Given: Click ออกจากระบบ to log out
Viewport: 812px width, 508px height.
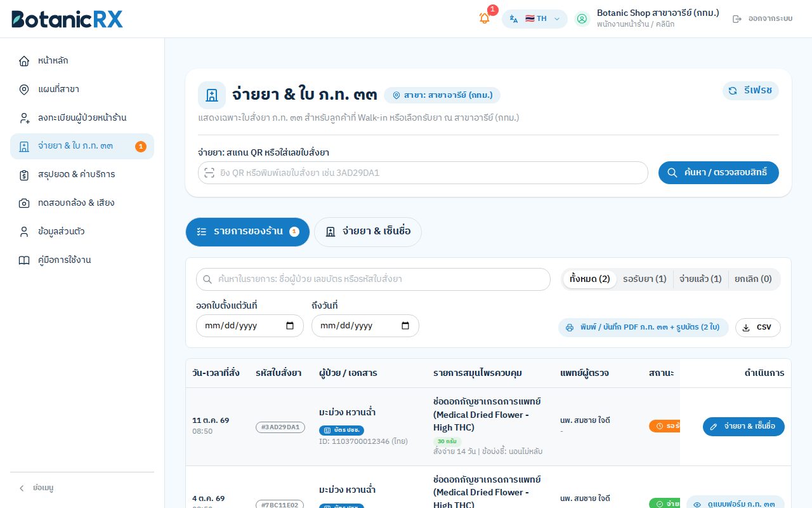Looking at the screenshot, I should click(763, 18).
